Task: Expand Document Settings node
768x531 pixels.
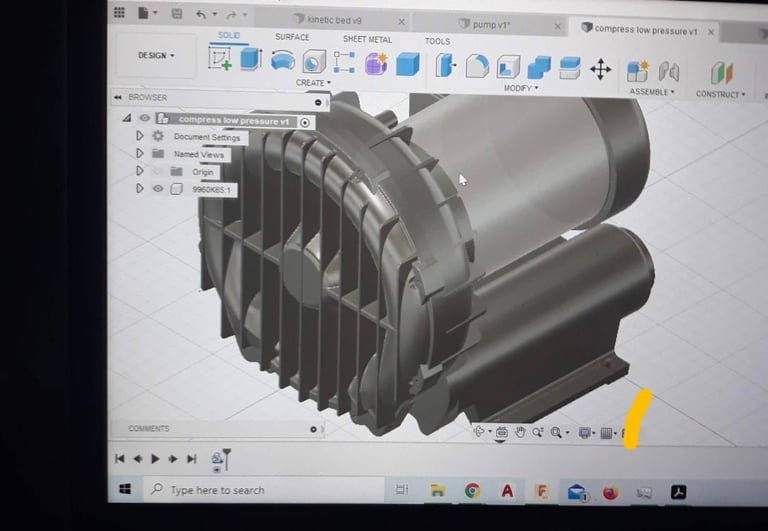Action: click(x=140, y=135)
